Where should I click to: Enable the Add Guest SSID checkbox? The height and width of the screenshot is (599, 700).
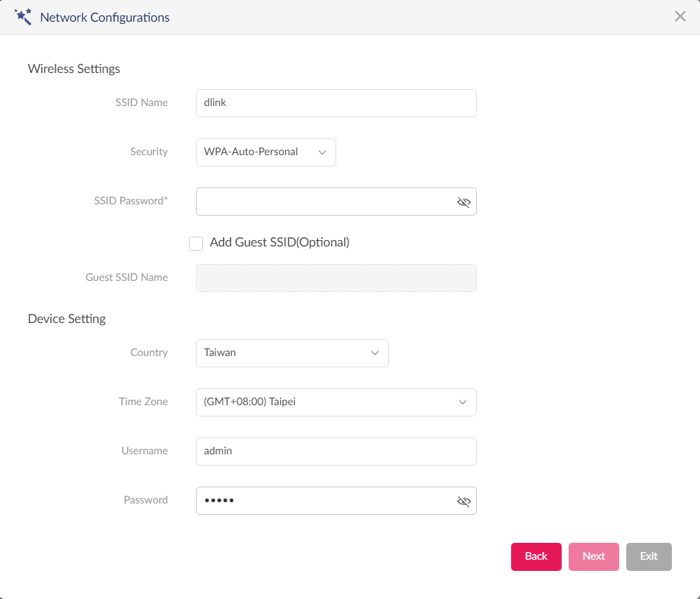(x=195, y=243)
